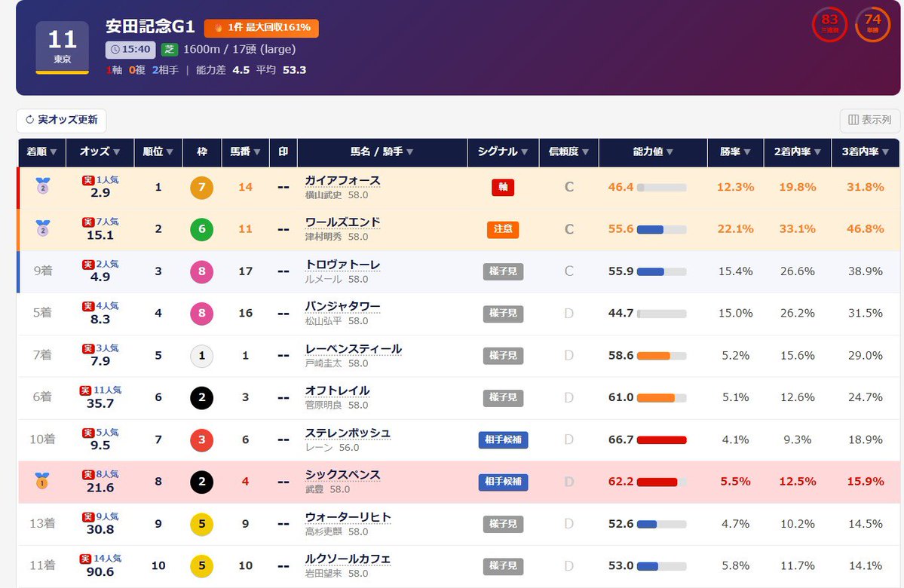
Task: Click ルクソールカフェ odds value 90.6
Action: click(100, 572)
